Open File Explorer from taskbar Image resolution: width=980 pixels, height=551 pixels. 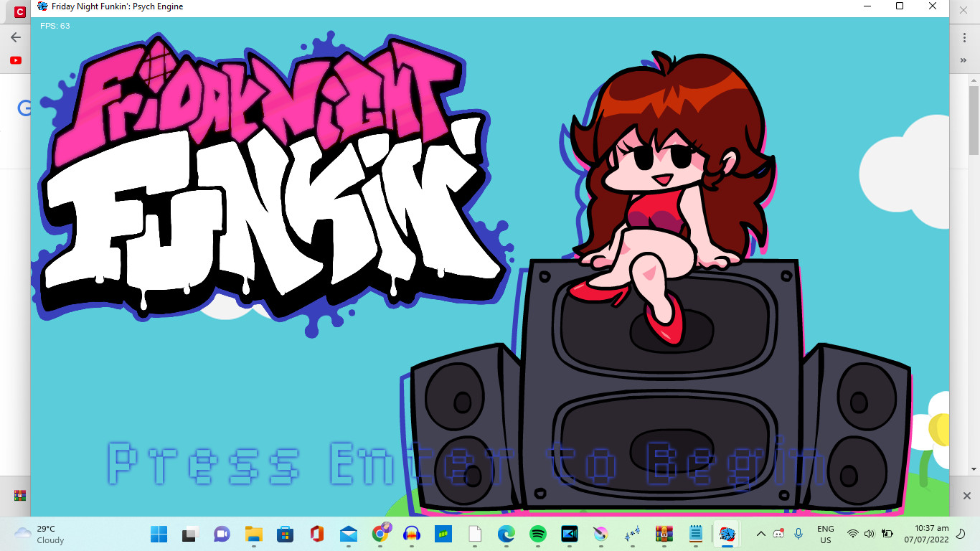[253, 534]
